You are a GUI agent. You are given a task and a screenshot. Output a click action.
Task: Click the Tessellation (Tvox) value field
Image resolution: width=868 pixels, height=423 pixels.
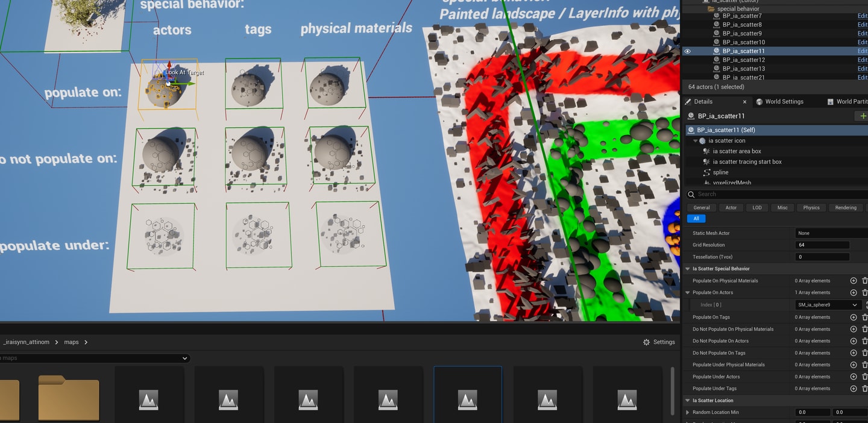tap(822, 257)
